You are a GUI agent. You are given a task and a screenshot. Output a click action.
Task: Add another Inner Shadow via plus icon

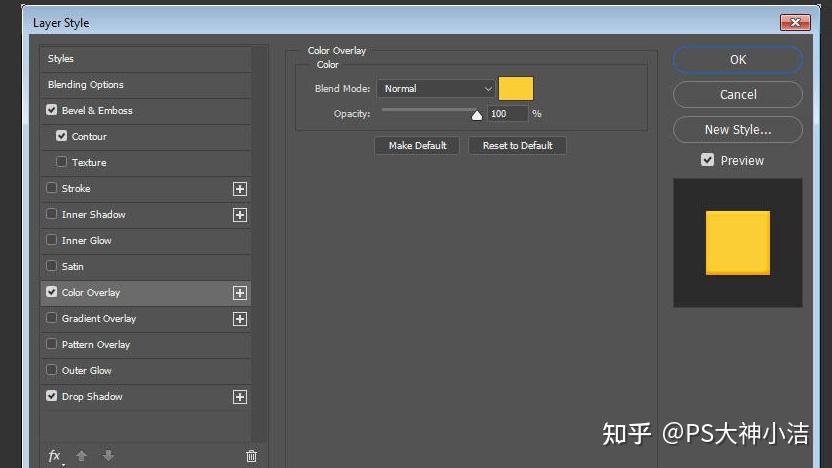[x=240, y=215]
